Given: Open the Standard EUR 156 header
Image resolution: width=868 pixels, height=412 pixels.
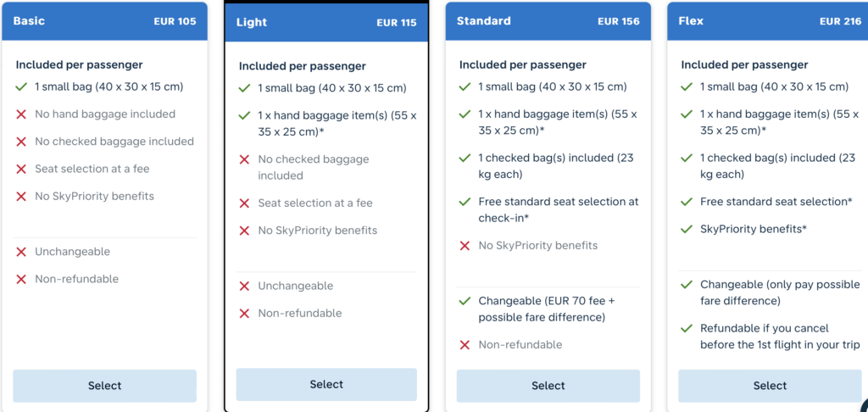Looking at the screenshot, I should coord(548,21).
